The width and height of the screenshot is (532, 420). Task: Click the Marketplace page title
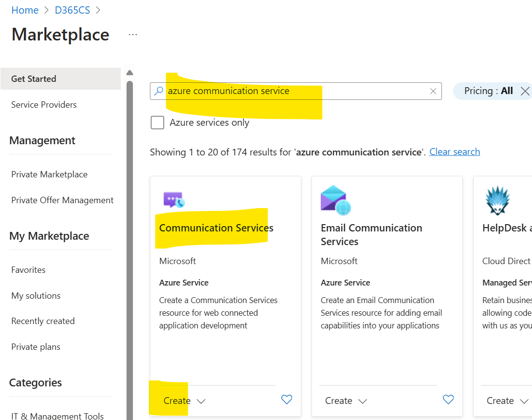60,35
